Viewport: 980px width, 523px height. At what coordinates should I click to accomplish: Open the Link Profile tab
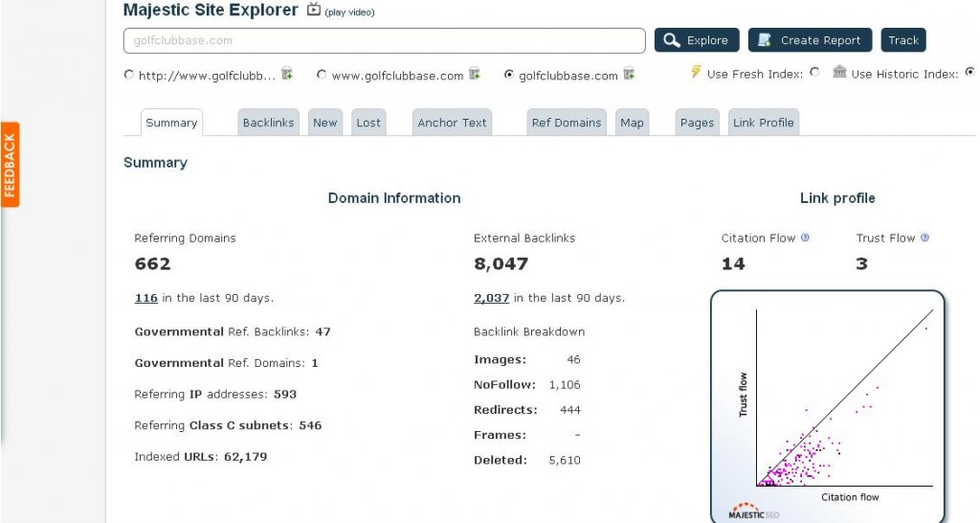(763, 123)
